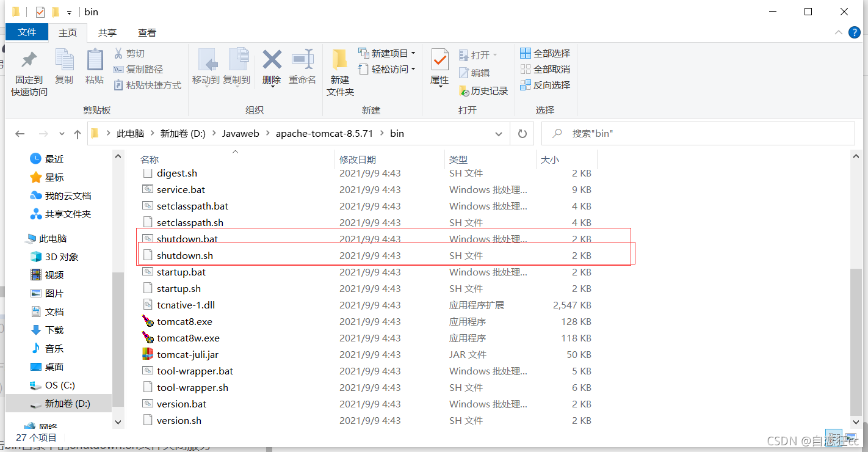
Task: Sort by 名称 column header
Action: pyautogui.click(x=236, y=159)
